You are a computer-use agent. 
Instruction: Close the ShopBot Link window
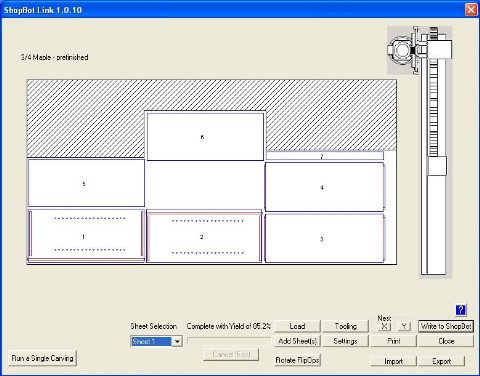(x=471, y=9)
